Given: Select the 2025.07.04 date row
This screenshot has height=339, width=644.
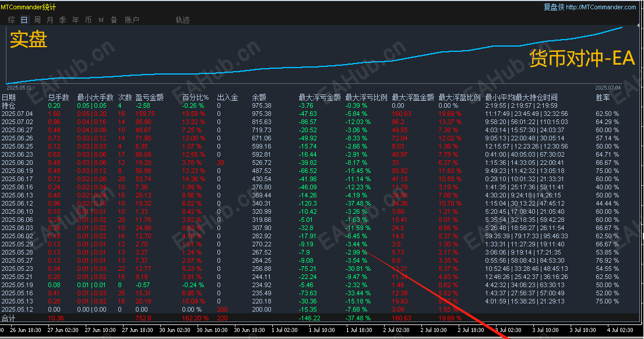Looking at the screenshot, I should [17, 114].
